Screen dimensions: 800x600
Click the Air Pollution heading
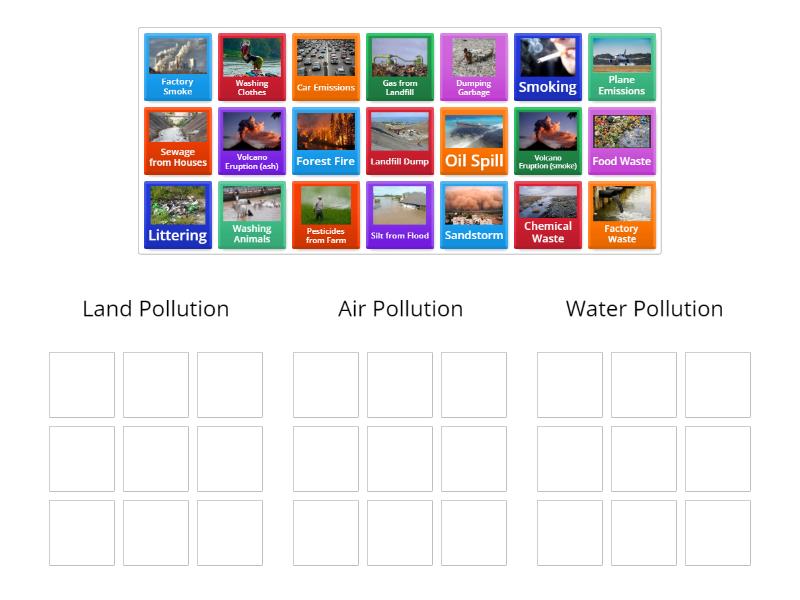point(400,308)
